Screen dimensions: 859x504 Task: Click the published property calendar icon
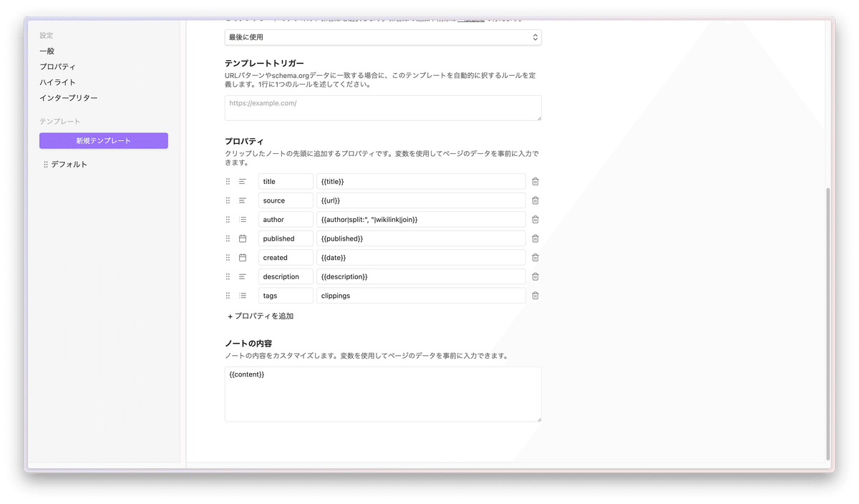243,238
